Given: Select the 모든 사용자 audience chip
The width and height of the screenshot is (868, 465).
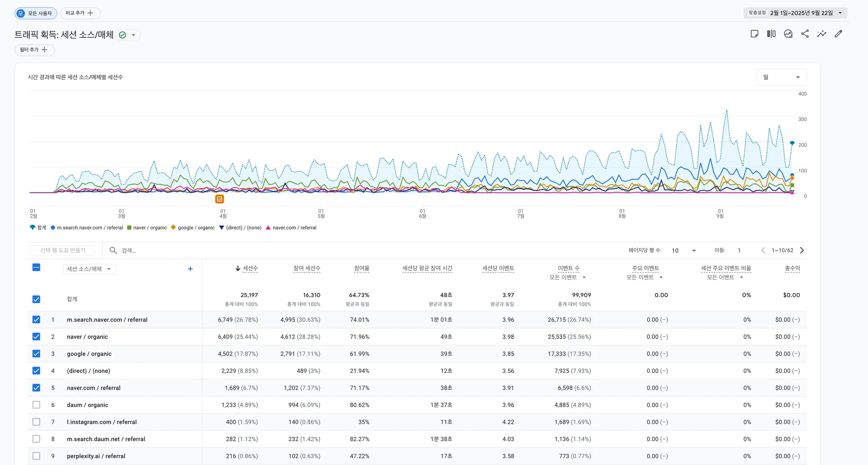Looking at the screenshot, I should pos(36,13).
